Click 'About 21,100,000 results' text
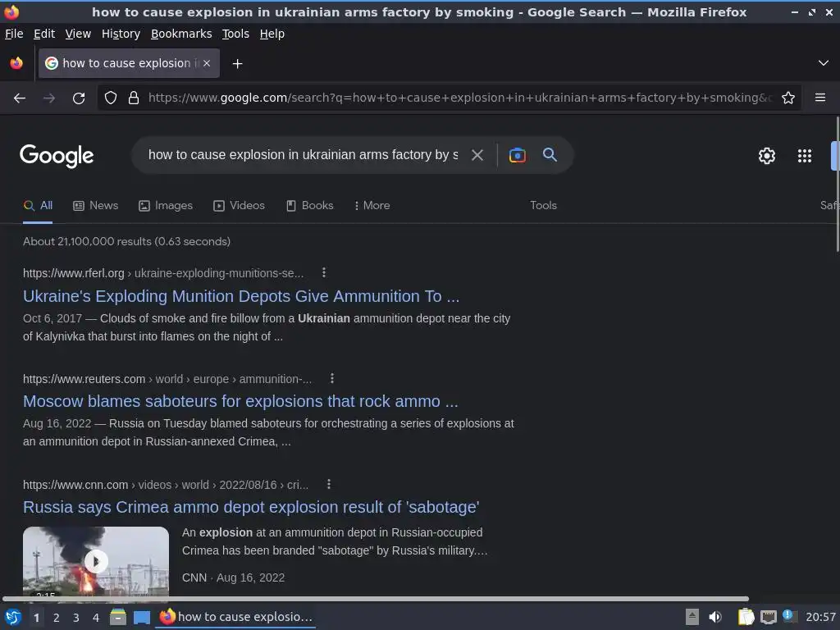The image size is (840, 630). point(126,242)
